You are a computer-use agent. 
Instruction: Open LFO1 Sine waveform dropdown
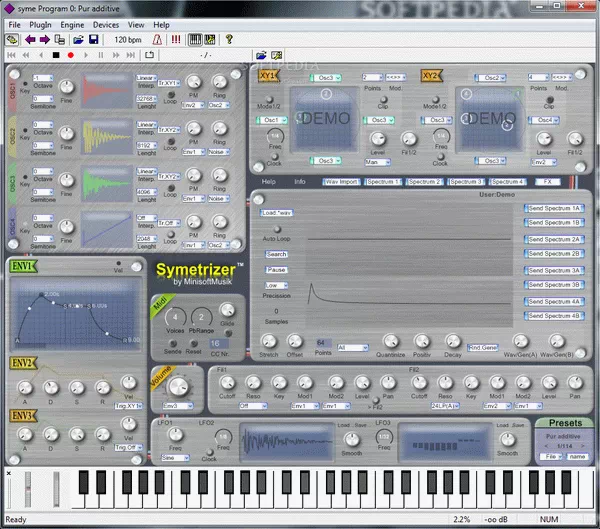[x=175, y=458]
